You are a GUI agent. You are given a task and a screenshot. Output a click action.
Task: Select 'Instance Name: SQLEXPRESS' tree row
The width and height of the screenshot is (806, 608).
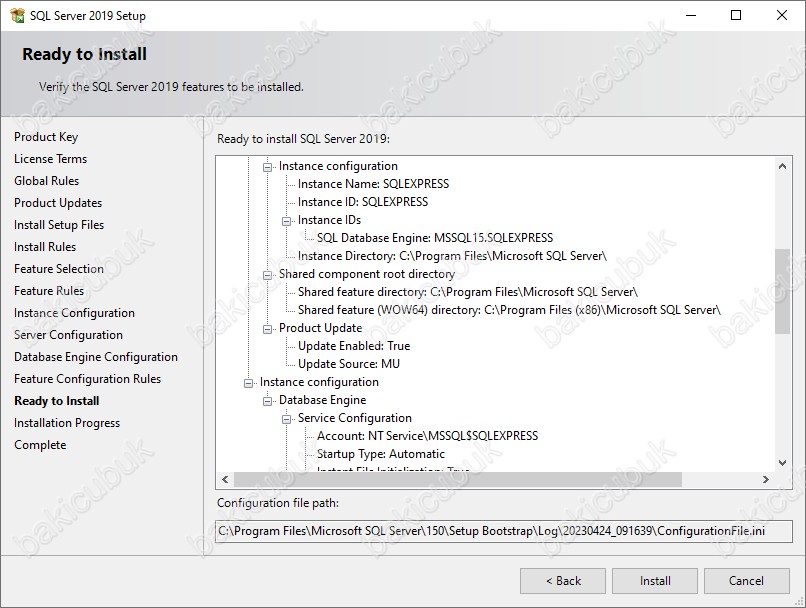click(373, 184)
